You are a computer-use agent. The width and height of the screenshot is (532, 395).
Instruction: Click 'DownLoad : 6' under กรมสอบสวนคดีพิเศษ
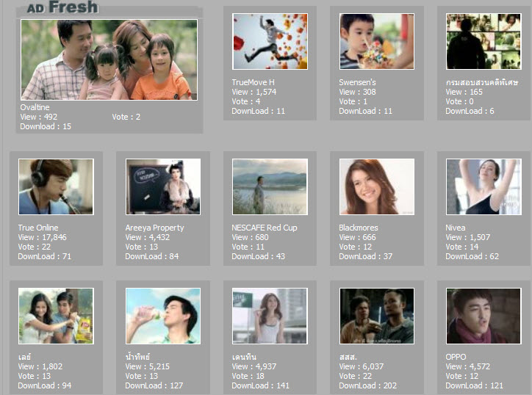470,111
